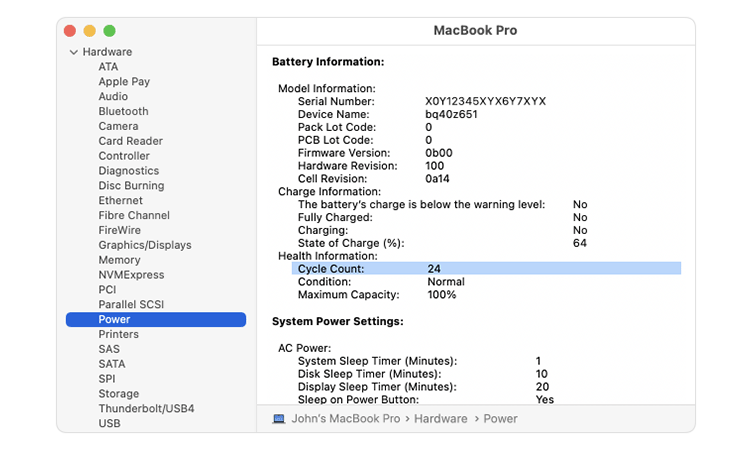The height and width of the screenshot is (450, 750).
Task: Select Memory in the sidebar
Action: pos(119,260)
